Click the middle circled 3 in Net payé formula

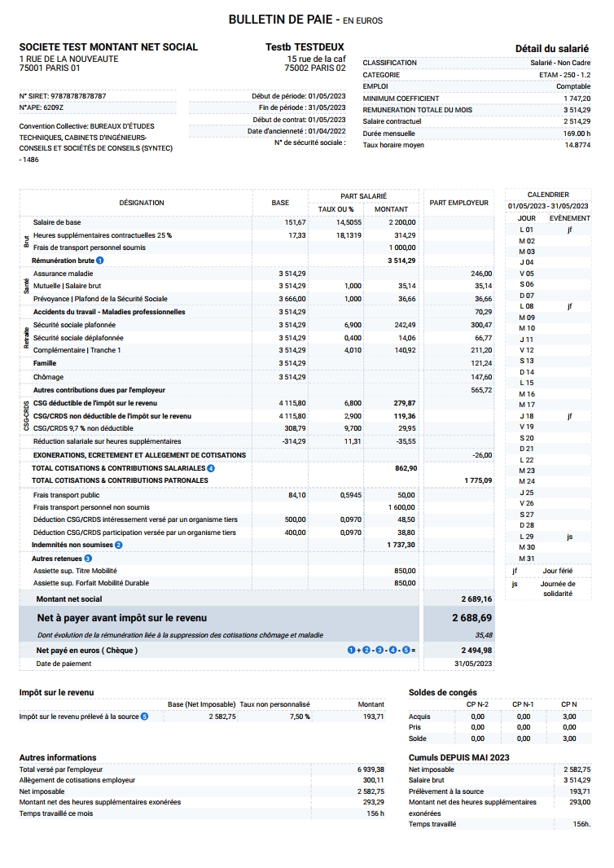378,651
